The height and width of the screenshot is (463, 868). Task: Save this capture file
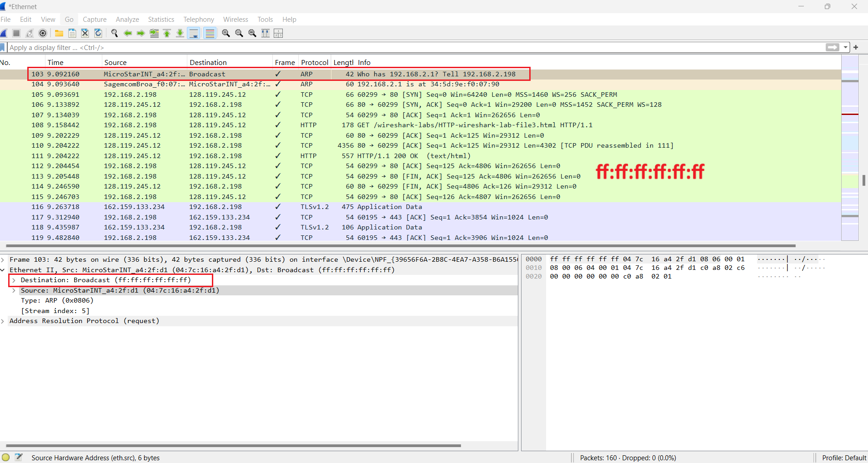[72, 33]
